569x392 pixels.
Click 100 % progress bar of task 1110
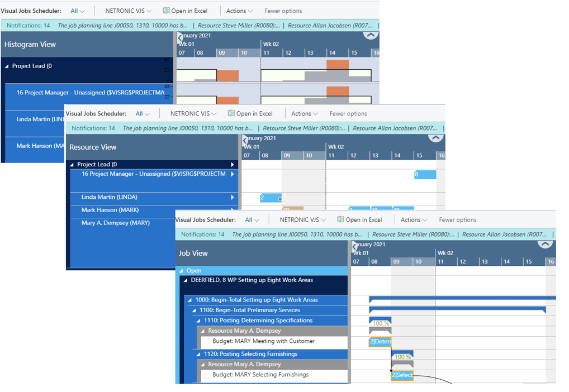[x=380, y=322]
